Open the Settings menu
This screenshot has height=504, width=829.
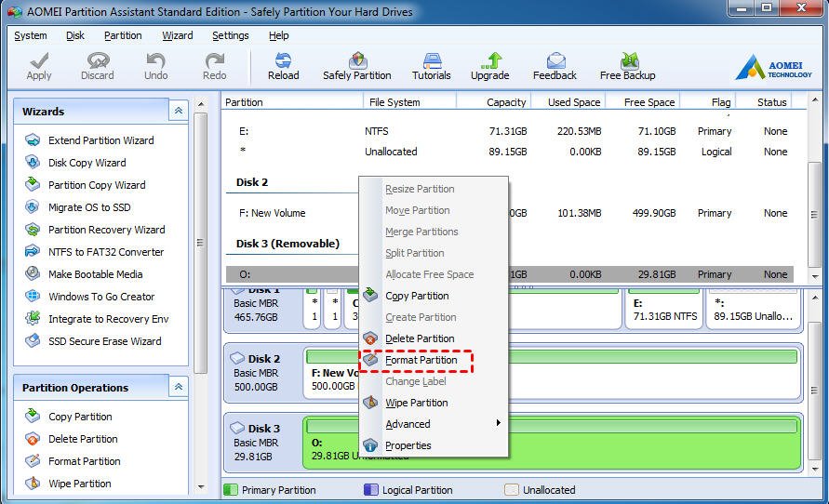(231, 35)
